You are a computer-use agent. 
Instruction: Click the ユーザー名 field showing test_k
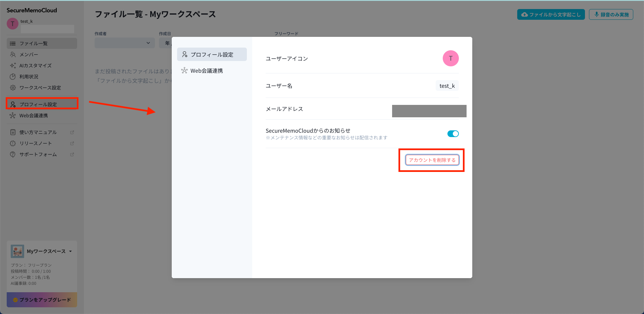[447, 86]
